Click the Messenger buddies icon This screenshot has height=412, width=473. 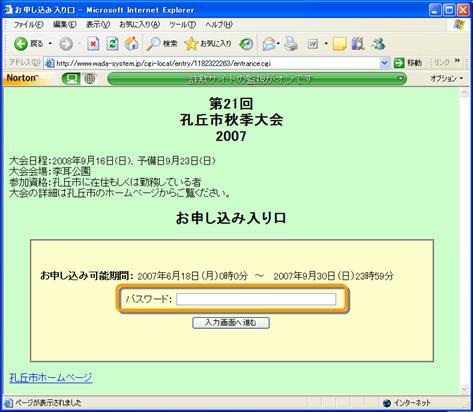378,44
